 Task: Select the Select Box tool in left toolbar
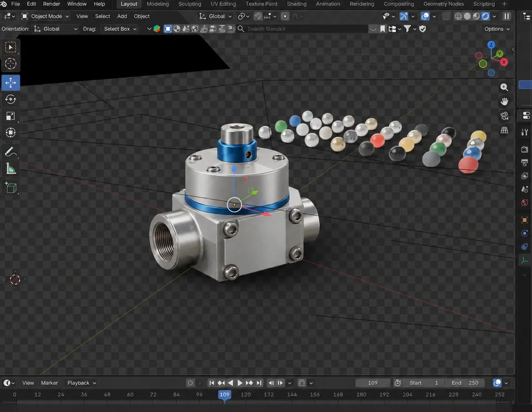(x=11, y=48)
